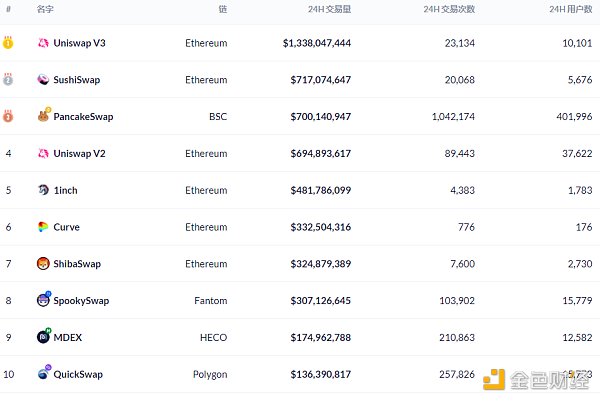Click the SushiSwap logo icon
The height and width of the screenshot is (401, 600).
(43, 80)
